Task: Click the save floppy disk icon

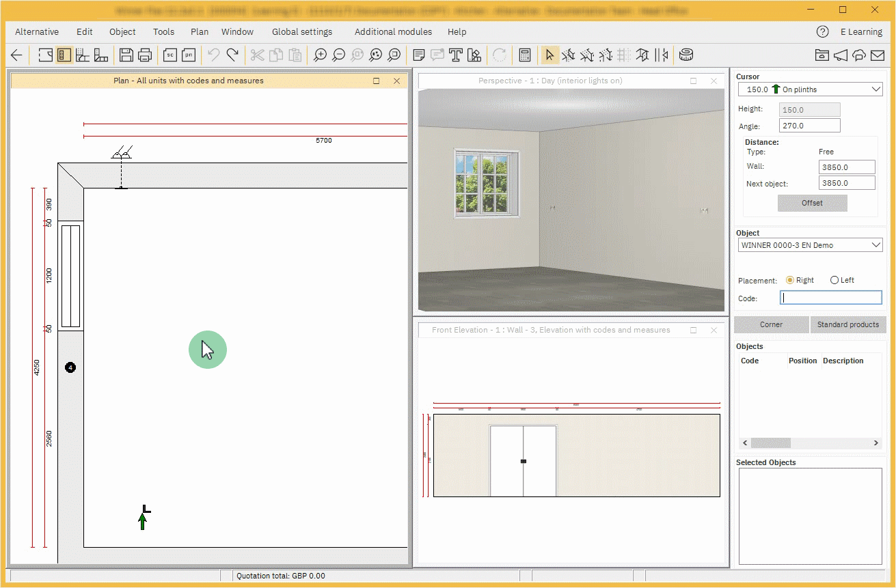Action: [126, 55]
